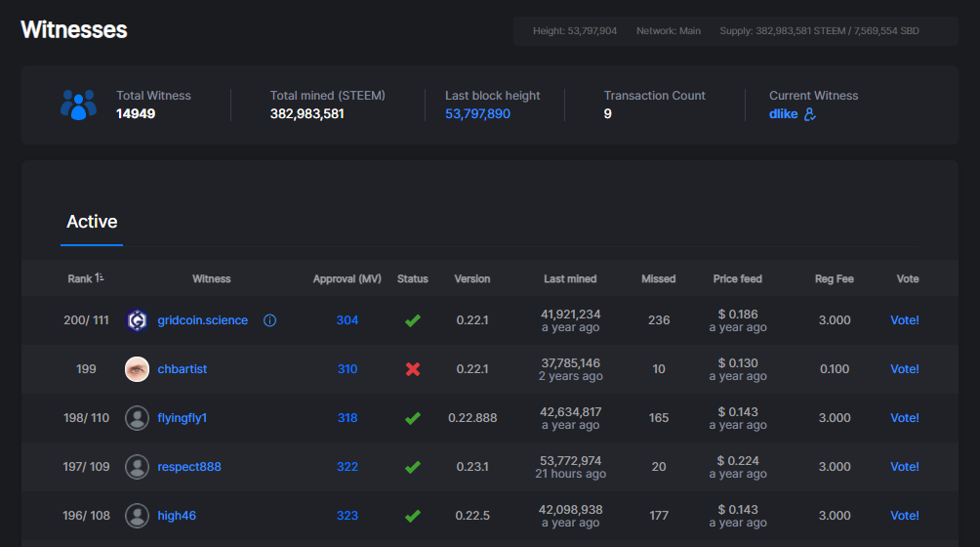
Task: Click approval value 323
Action: point(347,515)
